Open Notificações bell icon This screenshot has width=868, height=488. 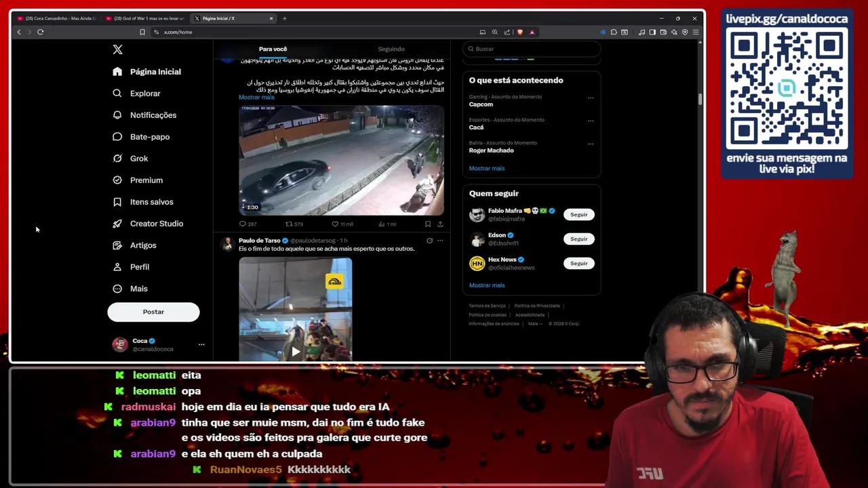(x=117, y=115)
